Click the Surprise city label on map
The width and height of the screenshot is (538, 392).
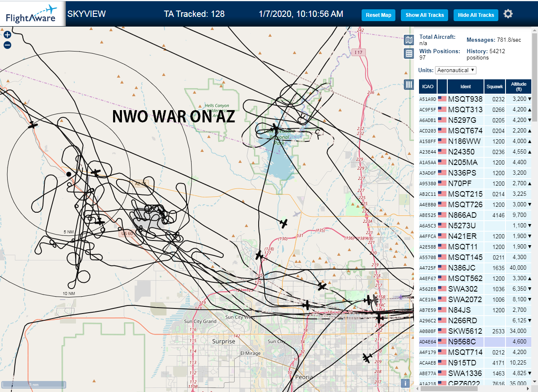click(x=224, y=341)
